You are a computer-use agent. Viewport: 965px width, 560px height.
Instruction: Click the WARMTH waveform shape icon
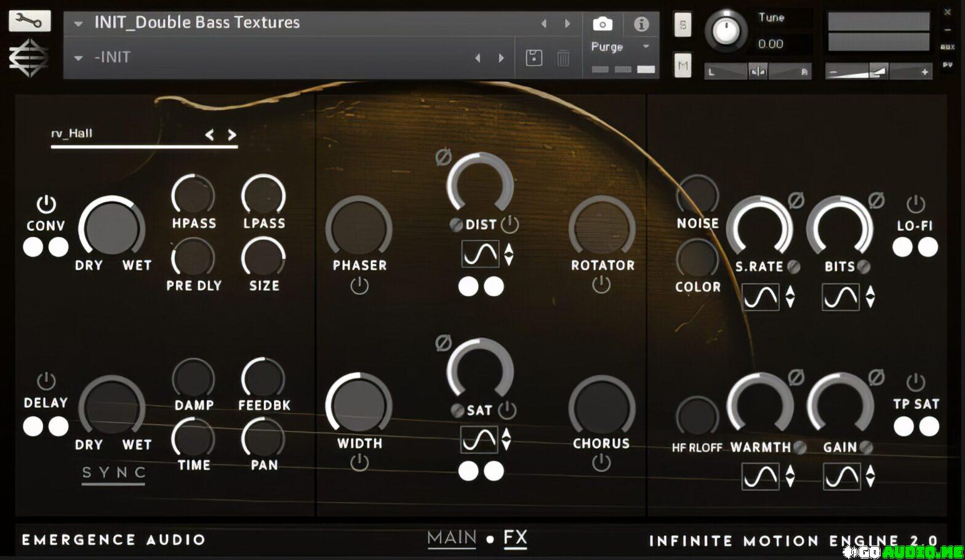(x=761, y=476)
